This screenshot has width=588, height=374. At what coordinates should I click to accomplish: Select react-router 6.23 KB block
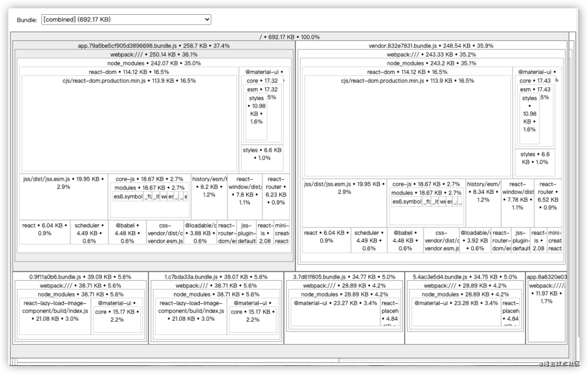(275, 196)
